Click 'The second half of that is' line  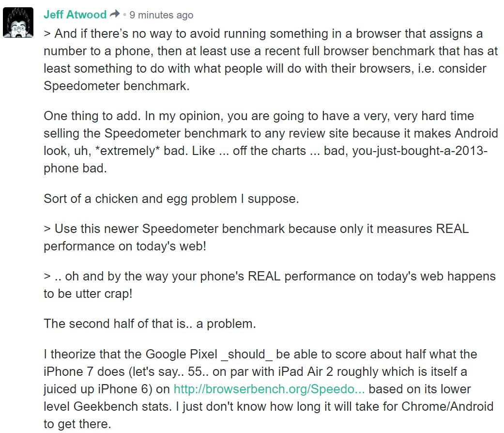point(150,324)
